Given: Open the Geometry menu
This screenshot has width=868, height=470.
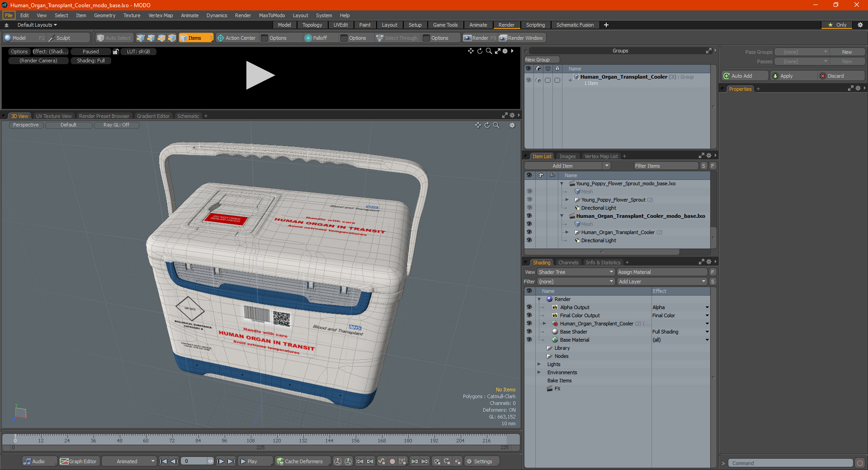Looking at the screenshot, I should tap(104, 15).
